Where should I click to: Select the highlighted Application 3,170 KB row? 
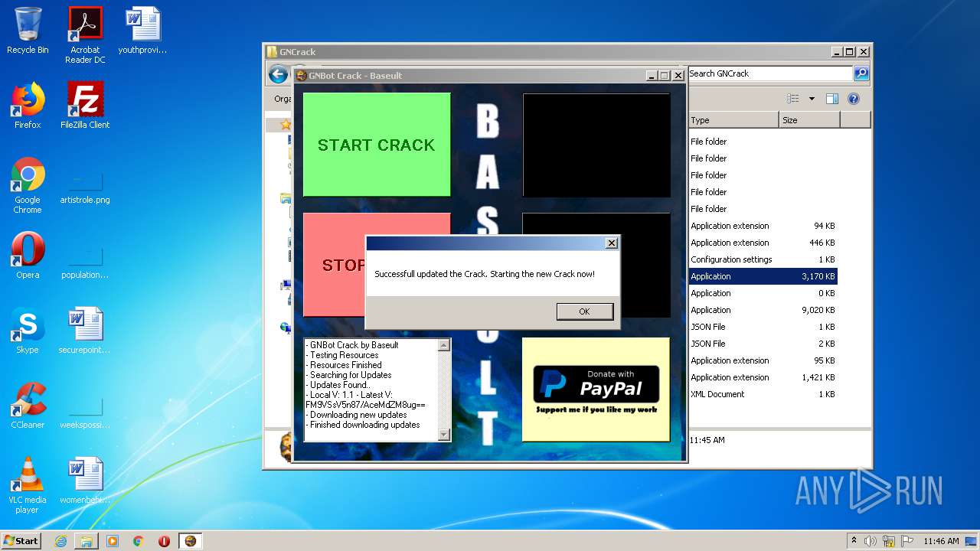[x=763, y=276]
